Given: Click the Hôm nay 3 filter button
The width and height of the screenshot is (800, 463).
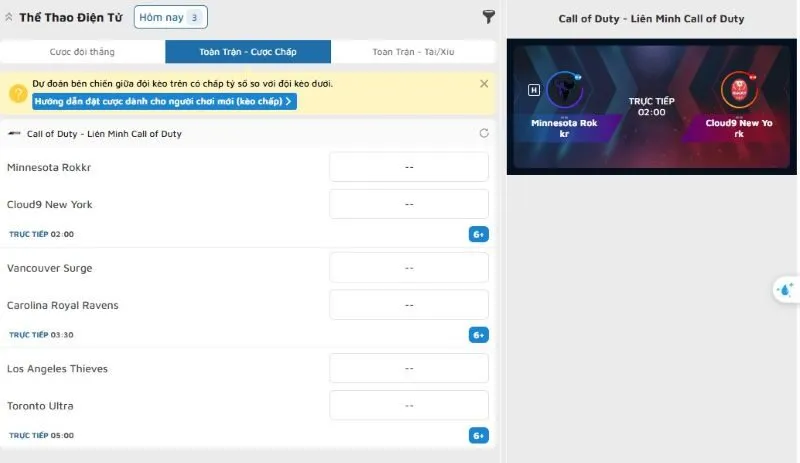Looking at the screenshot, I should coord(170,17).
